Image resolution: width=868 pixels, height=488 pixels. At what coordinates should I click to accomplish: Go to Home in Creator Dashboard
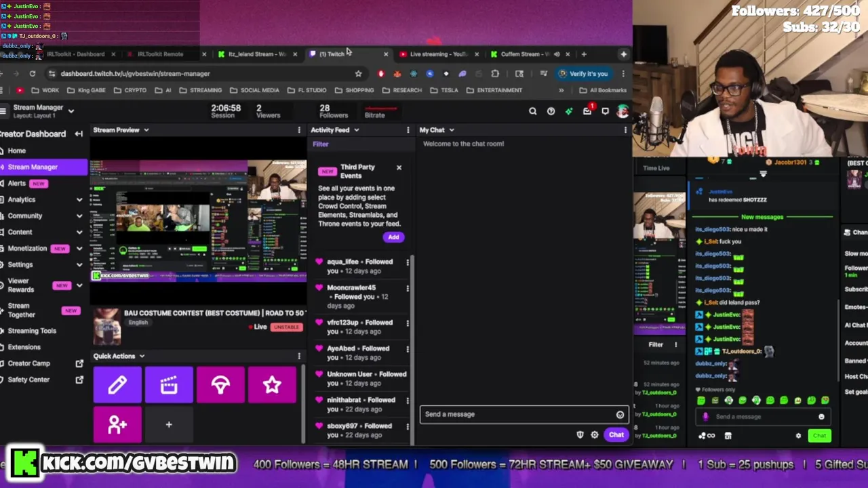pyautogui.click(x=17, y=151)
